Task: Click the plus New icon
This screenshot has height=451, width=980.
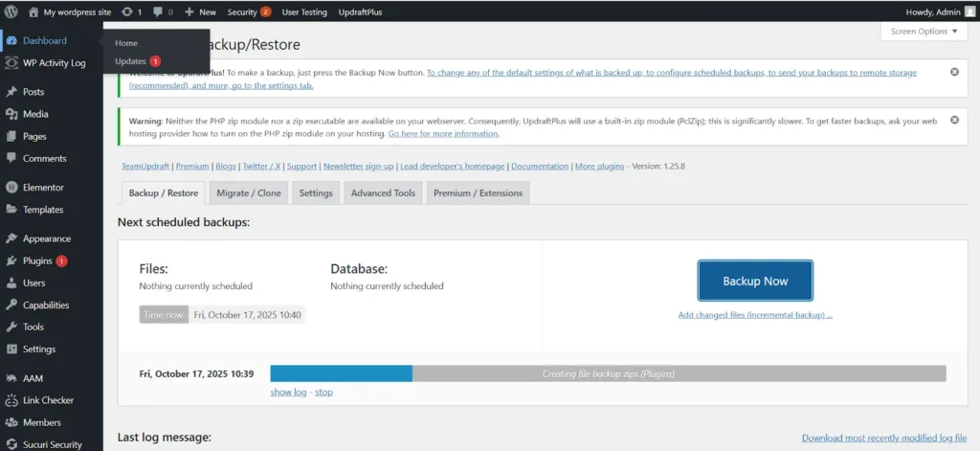Action: point(189,11)
